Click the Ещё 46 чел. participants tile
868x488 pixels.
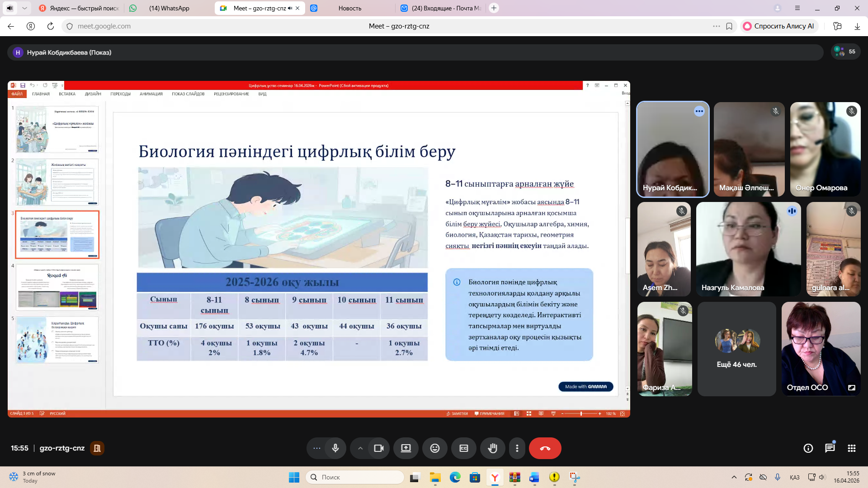coord(736,349)
